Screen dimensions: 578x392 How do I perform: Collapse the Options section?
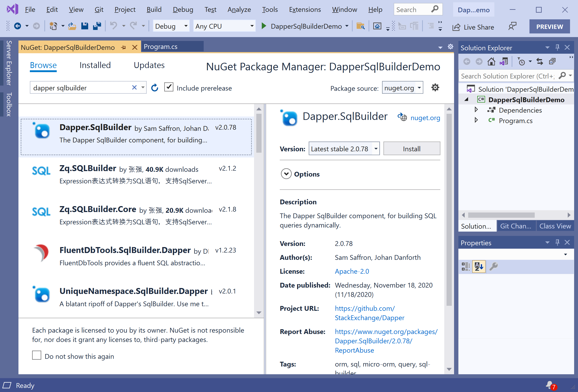[x=286, y=174]
